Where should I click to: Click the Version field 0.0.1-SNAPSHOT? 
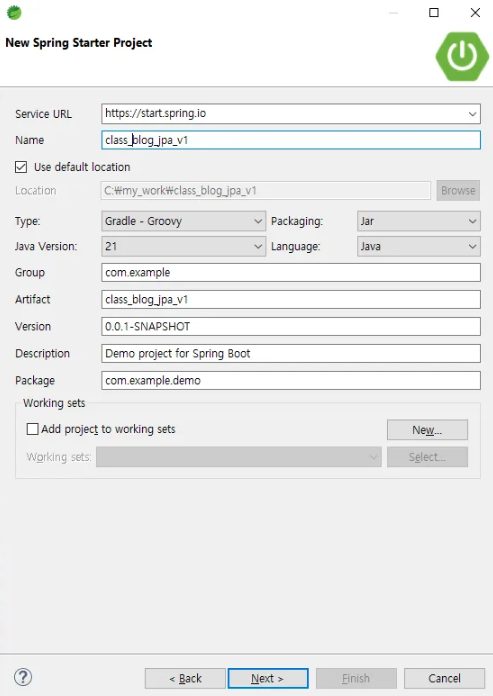point(291,327)
